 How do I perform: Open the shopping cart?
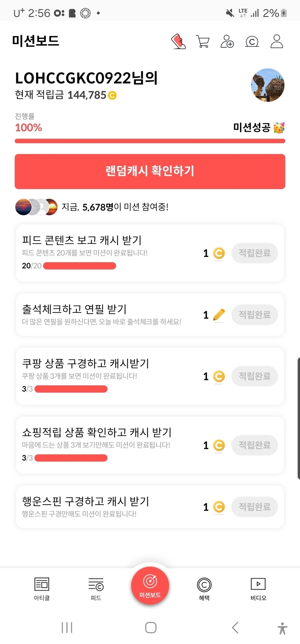[202, 41]
